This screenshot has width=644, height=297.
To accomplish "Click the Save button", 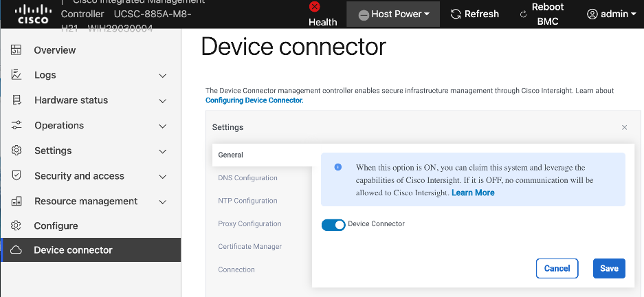I will pyautogui.click(x=609, y=268).
